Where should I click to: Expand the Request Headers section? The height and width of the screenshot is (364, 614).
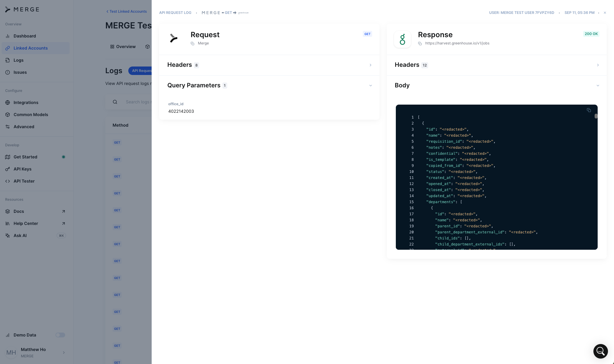pyautogui.click(x=370, y=65)
